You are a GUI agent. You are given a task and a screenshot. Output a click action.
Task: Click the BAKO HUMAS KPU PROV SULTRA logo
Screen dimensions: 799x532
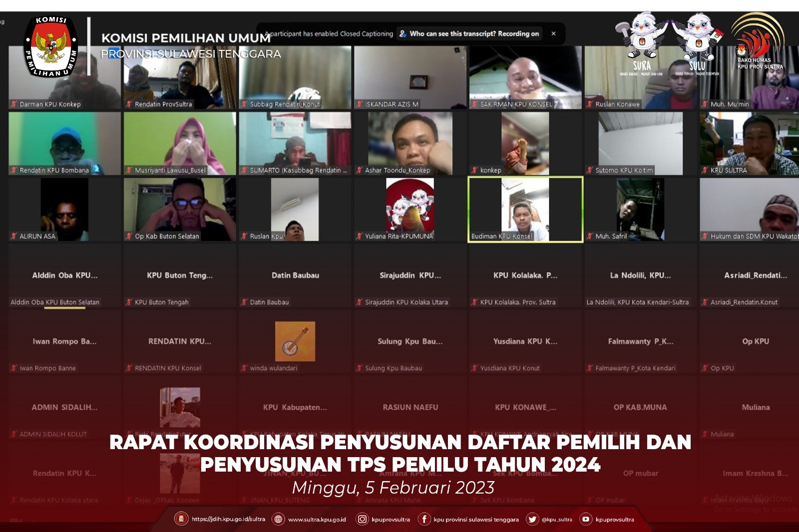(x=759, y=42)
